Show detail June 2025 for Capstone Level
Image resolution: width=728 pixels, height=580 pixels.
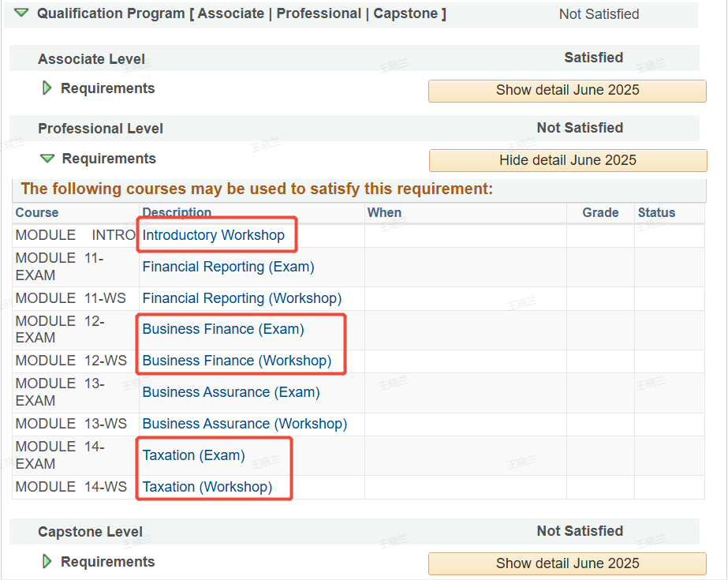(567, 563)
